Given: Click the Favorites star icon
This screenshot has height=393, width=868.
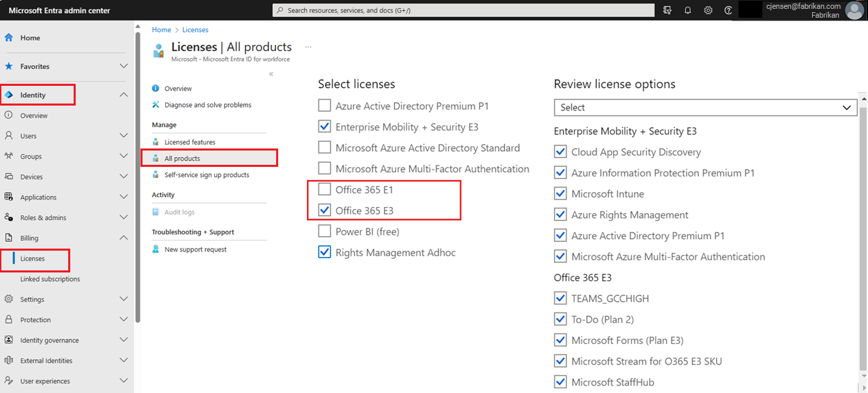Looking at the screenshot, I should click(x=9, y=67).
